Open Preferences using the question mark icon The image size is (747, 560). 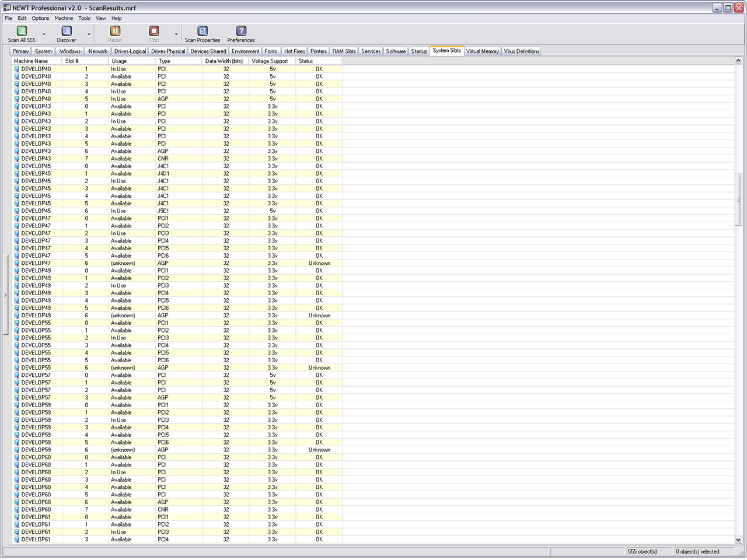pos(241,31)
